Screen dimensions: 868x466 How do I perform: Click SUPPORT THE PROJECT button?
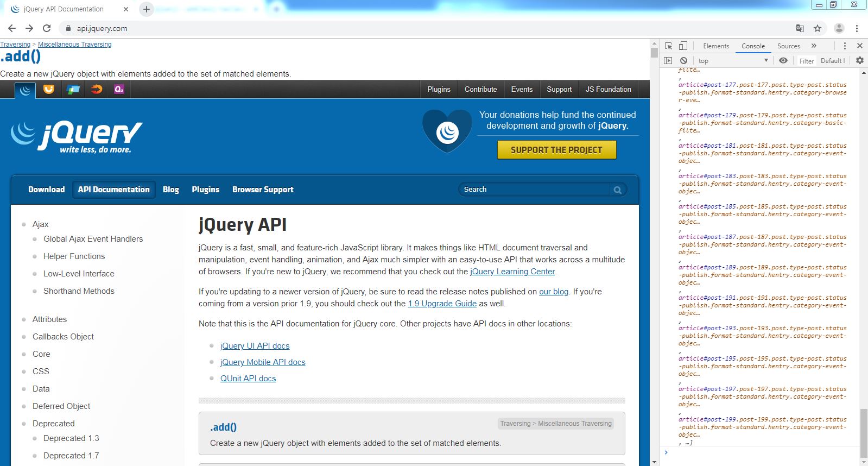[556, 150]
